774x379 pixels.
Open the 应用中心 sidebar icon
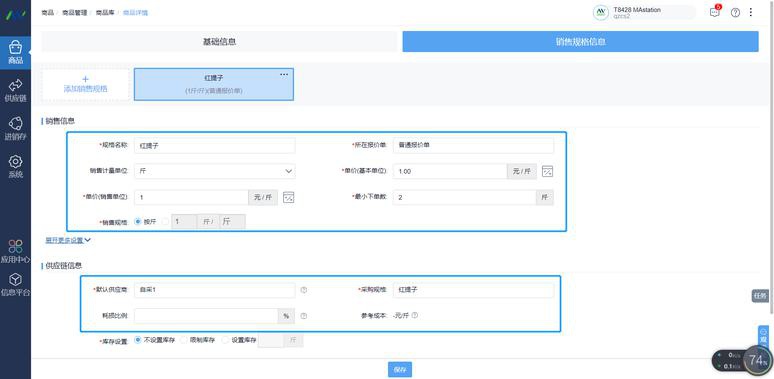(x=15, y=246)
